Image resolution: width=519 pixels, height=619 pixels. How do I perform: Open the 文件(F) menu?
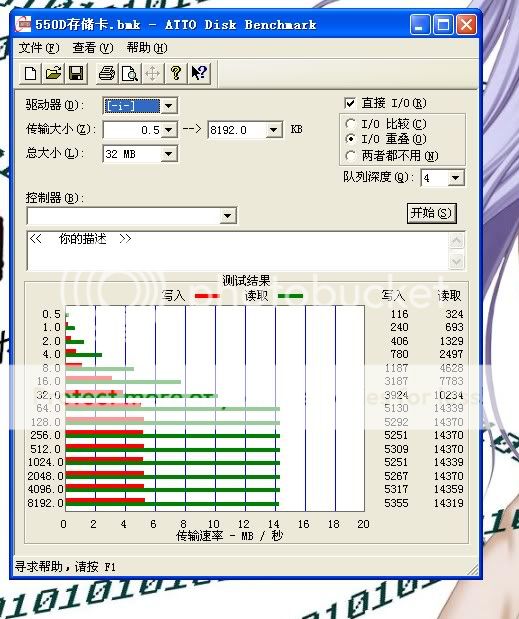(x=39, y=48)
